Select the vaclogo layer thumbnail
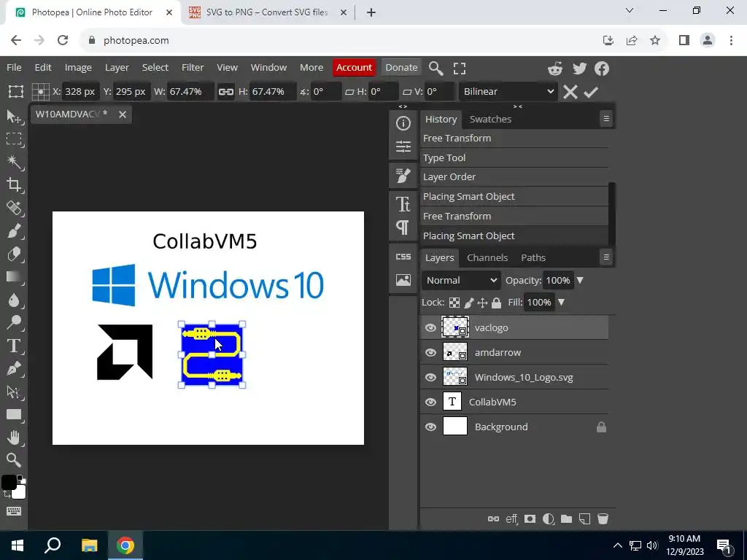The width and height of the screenshot is (747, 560). tap(455, 327)
